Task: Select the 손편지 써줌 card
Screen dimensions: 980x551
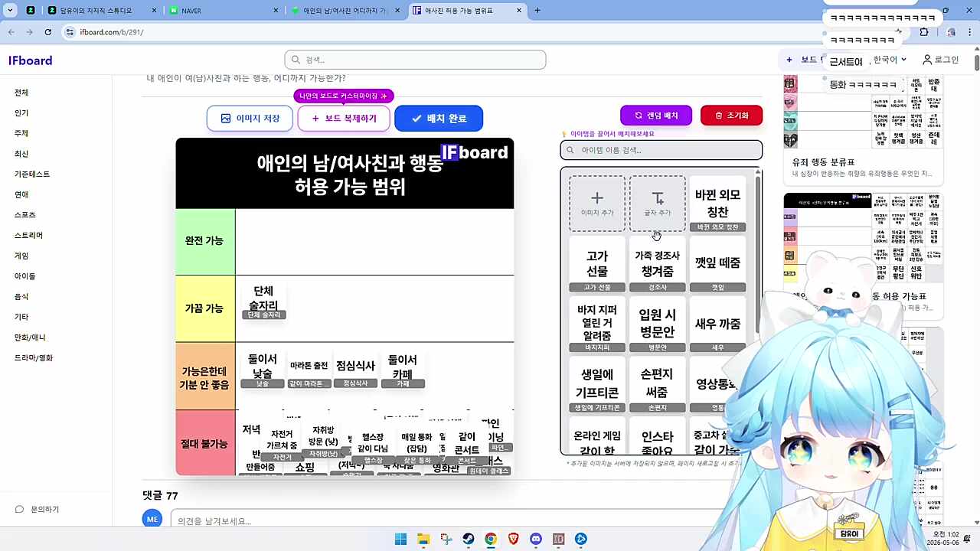Action: [x=657, y=384]
